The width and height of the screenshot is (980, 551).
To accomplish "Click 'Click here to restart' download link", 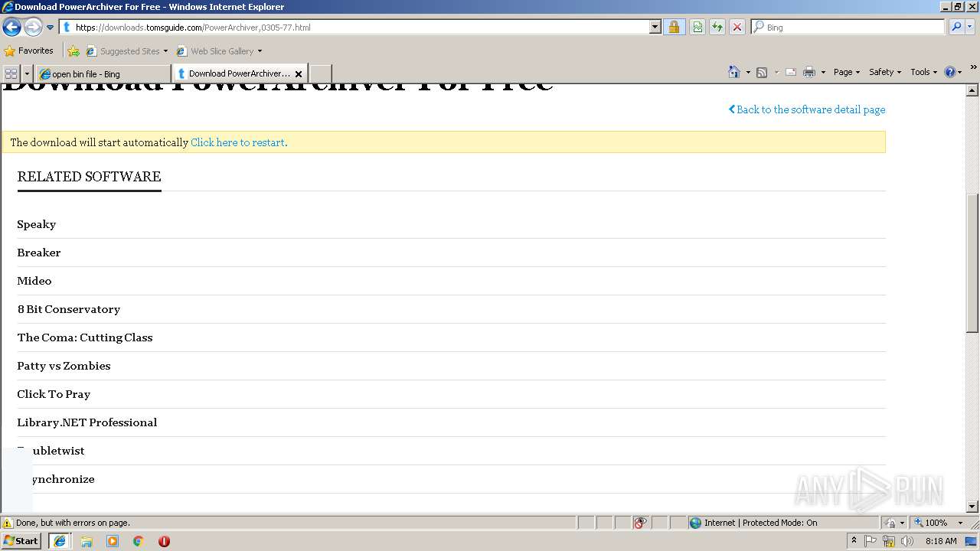I will (237, 142).
